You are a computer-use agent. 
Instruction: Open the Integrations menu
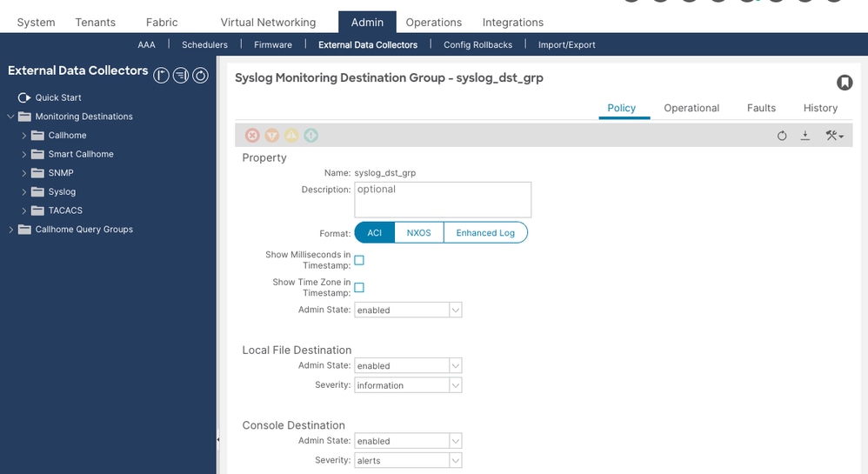pos(512,22)
